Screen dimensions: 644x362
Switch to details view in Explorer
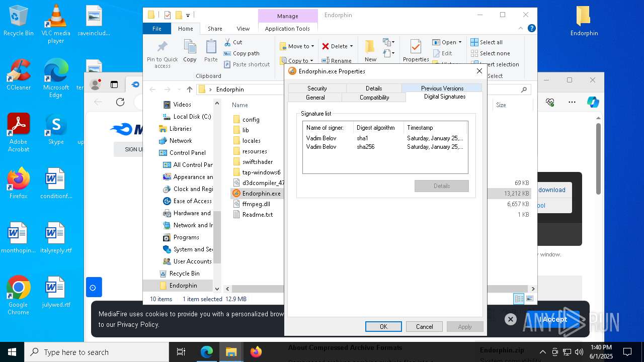click(x=519, y=299)
